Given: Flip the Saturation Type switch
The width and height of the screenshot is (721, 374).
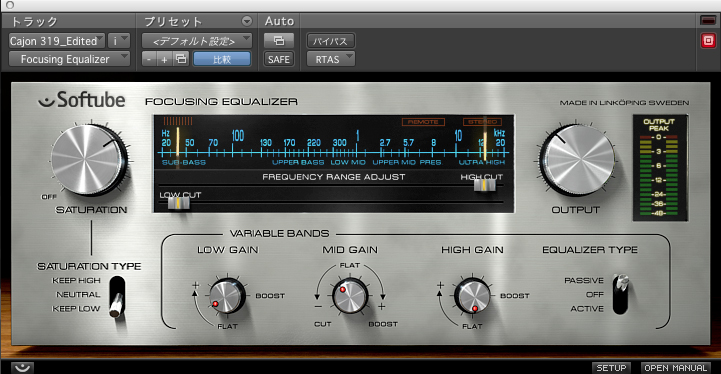Looking at the screenshot, I should [x=117, y=297].
